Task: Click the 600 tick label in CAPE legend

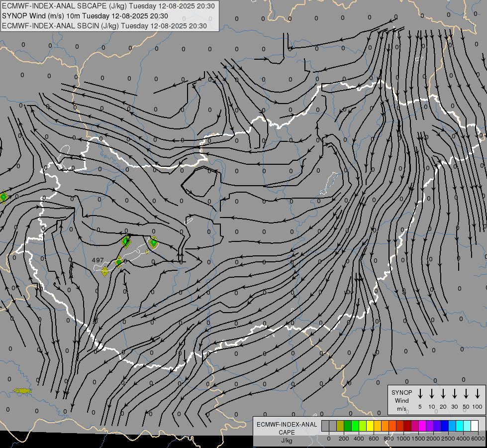Action: 374,439
